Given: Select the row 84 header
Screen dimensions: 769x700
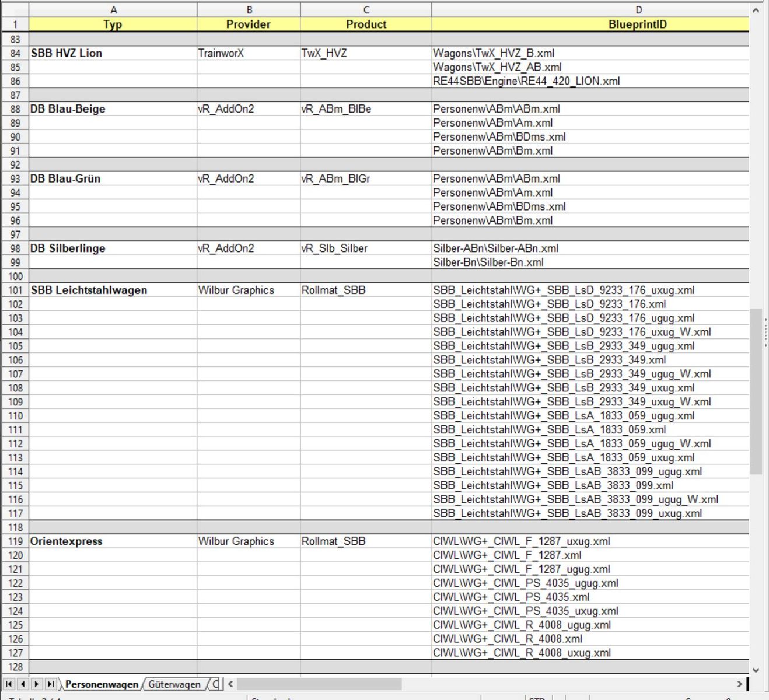Looking at the screenshot, I should pyautogui.click(x=15, y=53).
